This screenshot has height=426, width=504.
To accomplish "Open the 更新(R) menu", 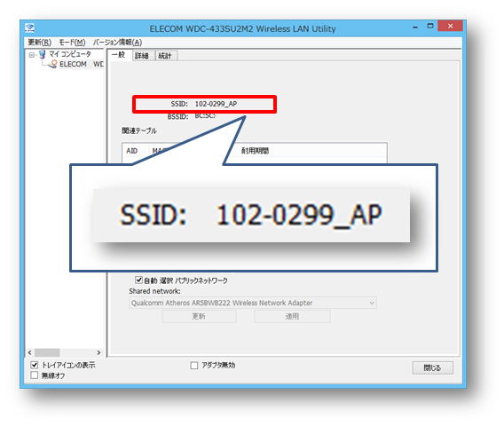I will (40, 43).
